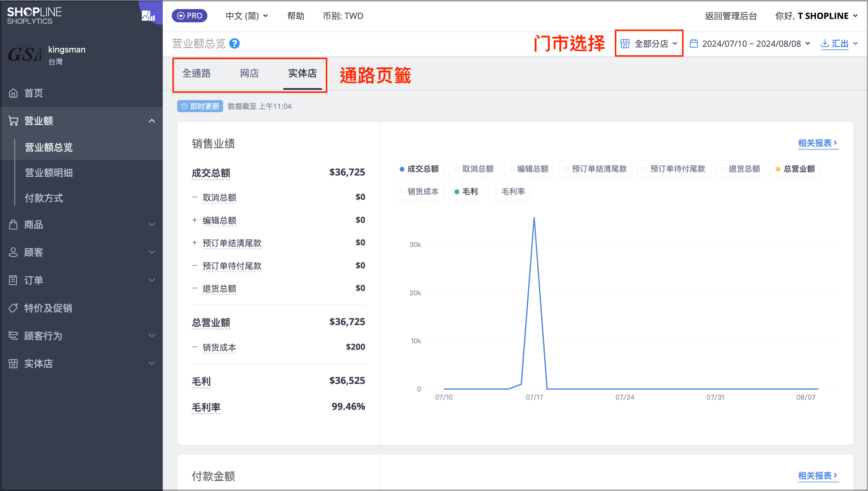Viewport: 868px width, 491px height.
Task: Click the SHOPLINE Shoplytics logo
Action: click(34, 15)
